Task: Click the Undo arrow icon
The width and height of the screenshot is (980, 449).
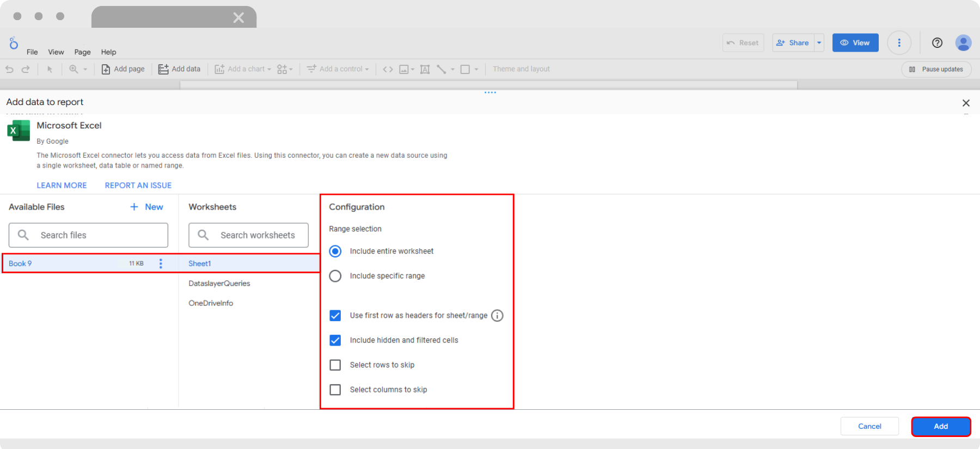Action: point(9,69)
